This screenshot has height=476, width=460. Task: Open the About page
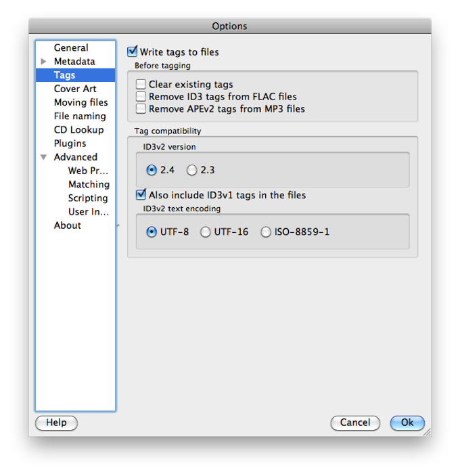(x=68, y=225)
